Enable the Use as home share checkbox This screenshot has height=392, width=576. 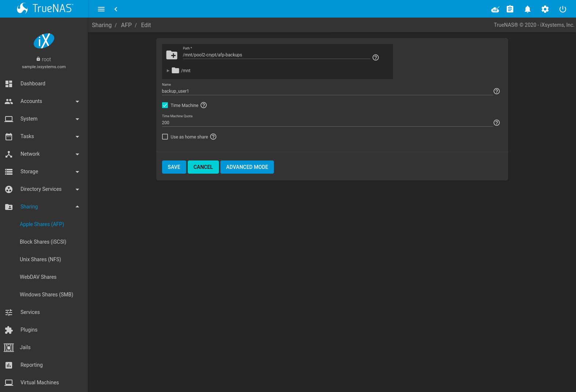tap(165, 137)
